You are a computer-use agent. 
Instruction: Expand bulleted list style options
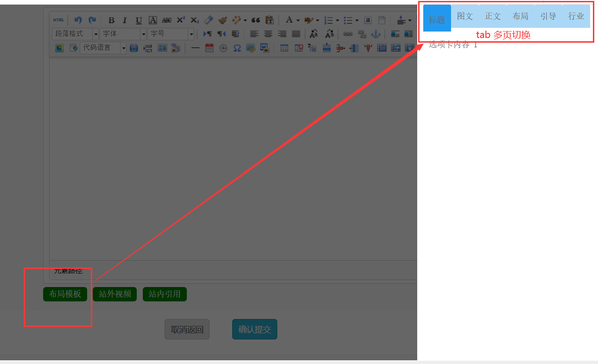(357, 20)
